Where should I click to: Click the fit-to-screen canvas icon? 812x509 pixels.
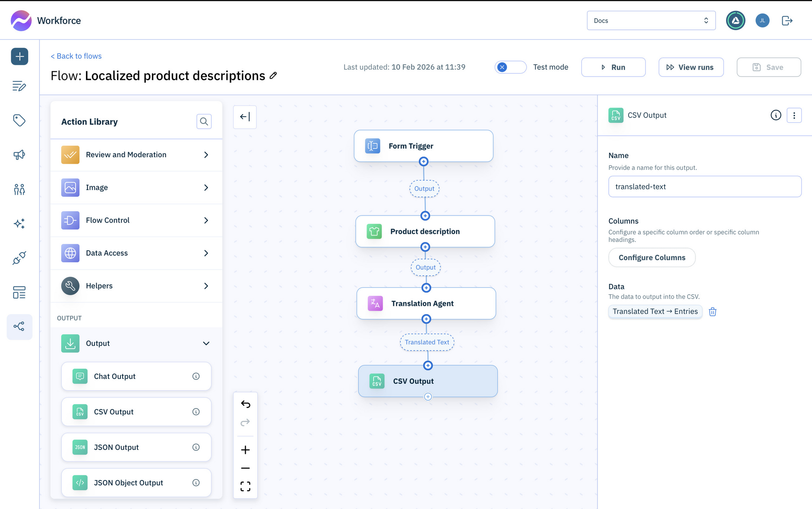pyautogui.click(x=245, y=487)
